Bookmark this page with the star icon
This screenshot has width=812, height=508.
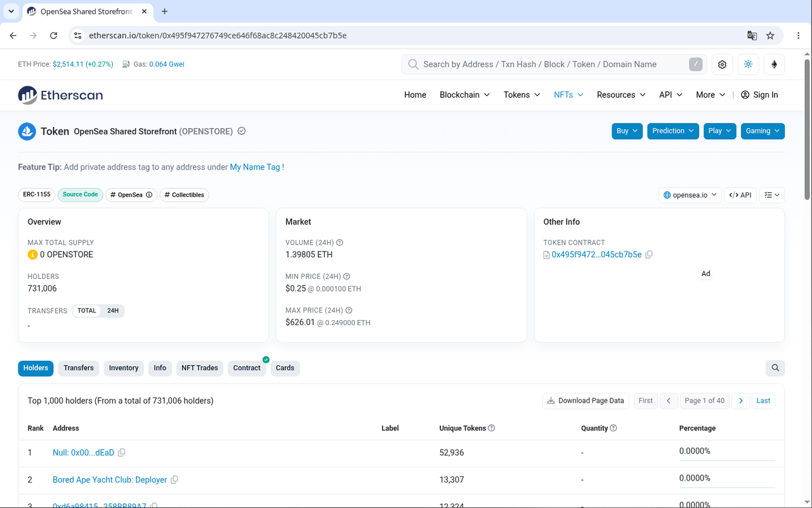(x=770, y=36)
